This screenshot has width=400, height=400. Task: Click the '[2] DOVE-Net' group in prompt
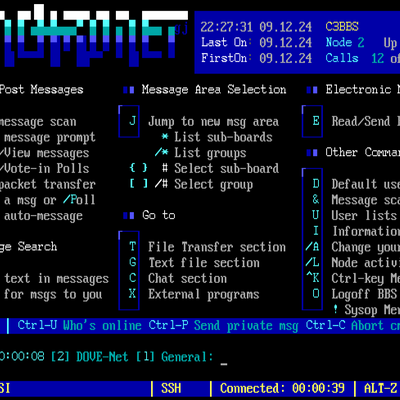(89, 357)
